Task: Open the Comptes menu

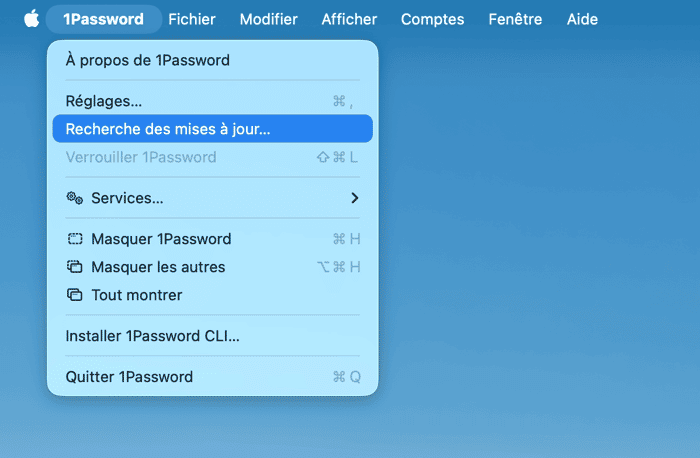Action: 432,19
